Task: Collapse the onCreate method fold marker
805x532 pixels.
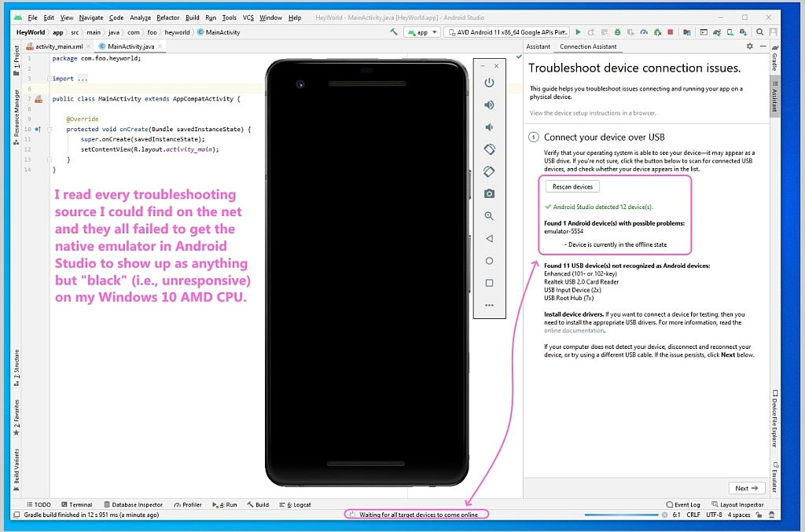Action: [50, 130]
